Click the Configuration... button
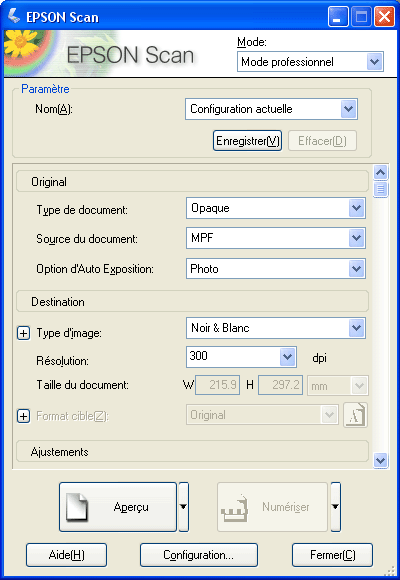Screen dimensions: 400x580 click(x=199, y=555)
